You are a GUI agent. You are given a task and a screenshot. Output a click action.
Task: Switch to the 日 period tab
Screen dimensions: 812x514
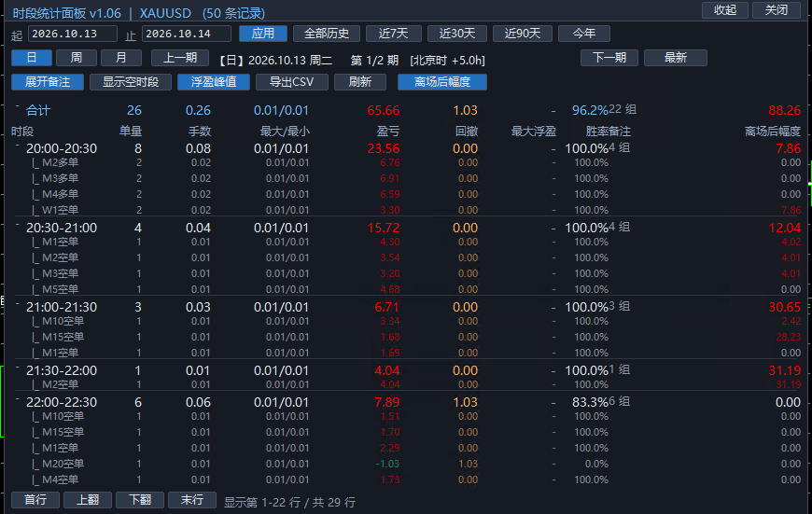click(x=32, y=58)
